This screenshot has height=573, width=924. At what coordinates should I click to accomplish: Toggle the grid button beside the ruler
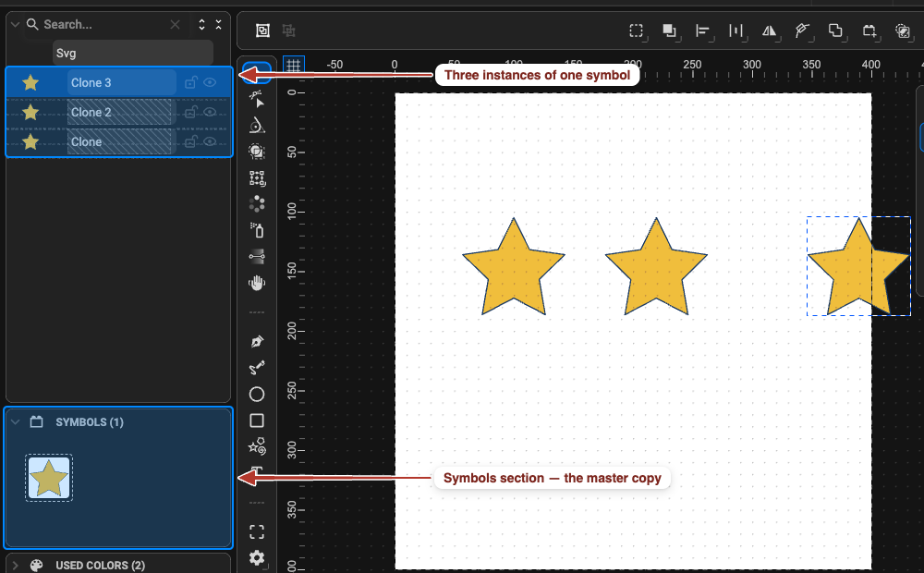(294, 66)
